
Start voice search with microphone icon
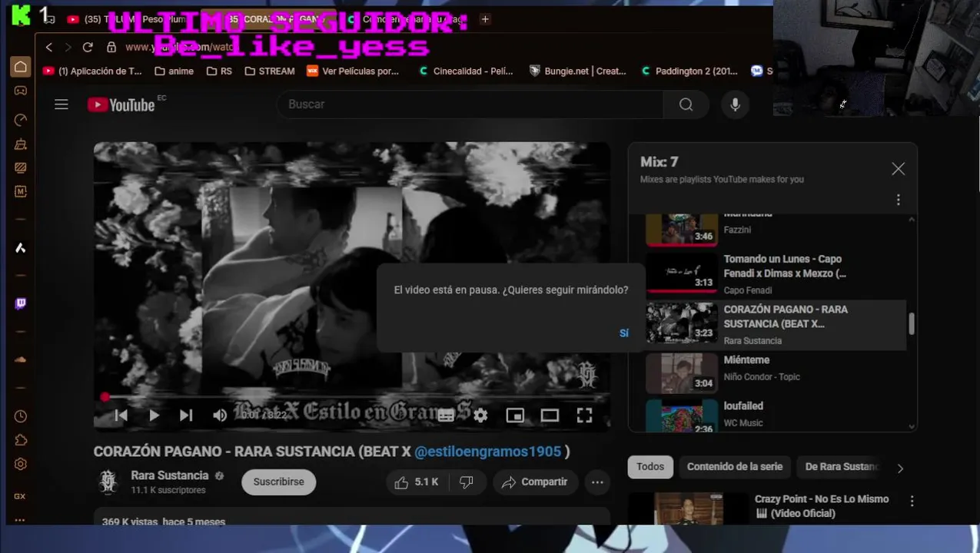pyautogui.click(x=736, y=104)
